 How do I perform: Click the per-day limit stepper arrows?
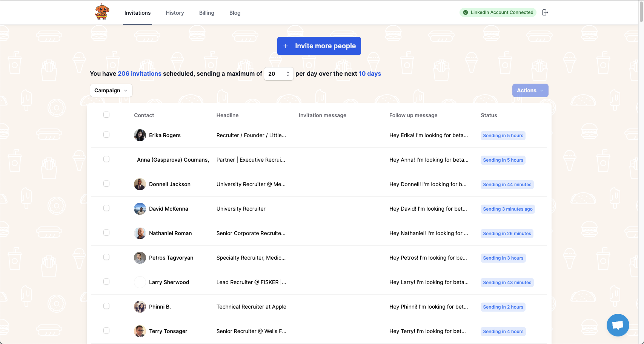pos(287,74)
